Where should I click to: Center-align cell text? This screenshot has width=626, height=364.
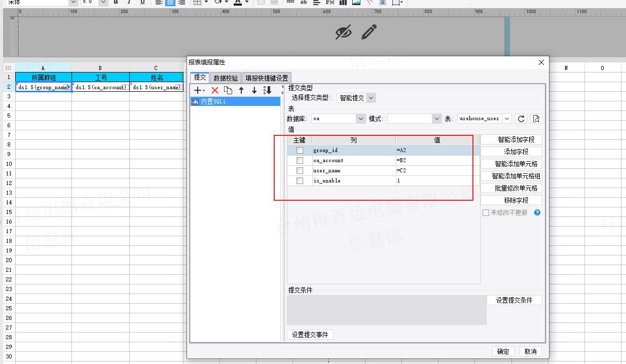tap(170, 2)
